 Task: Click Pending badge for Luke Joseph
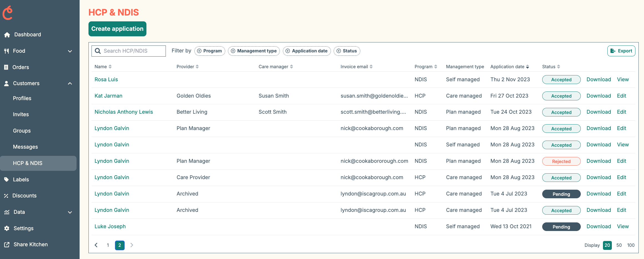click(561, 227)
